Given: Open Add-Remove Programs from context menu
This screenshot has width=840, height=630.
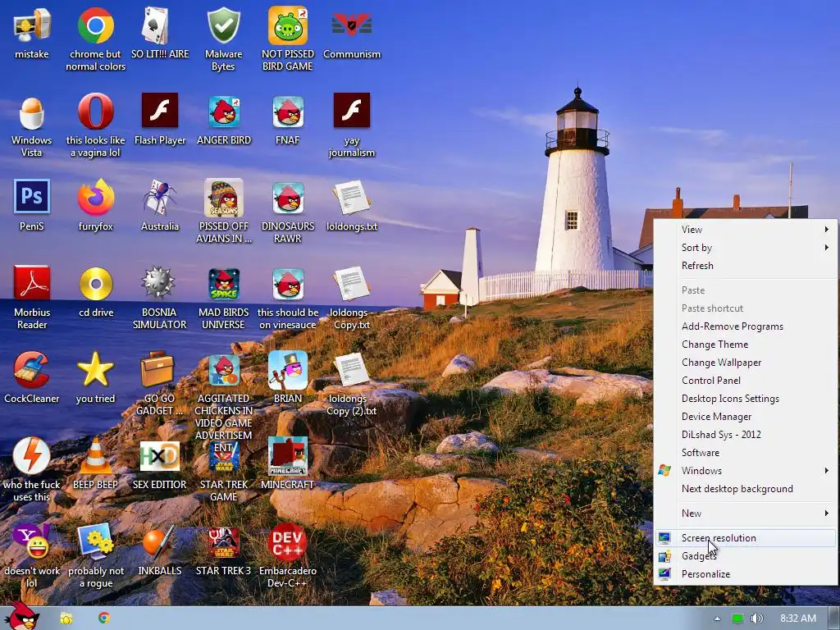Looking at the screenshot, I should (x=745, y=326).
